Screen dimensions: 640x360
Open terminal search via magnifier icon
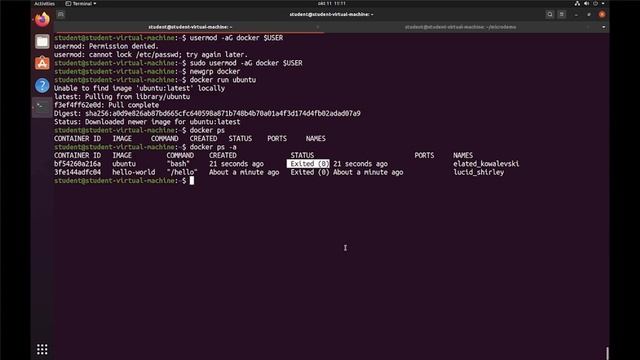[x=550, y=14]
